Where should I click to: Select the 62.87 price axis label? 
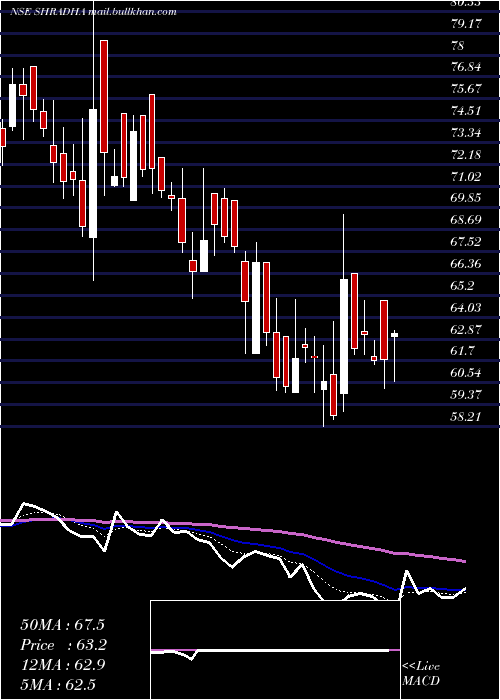pyautogui.click(x=466, y=329)
